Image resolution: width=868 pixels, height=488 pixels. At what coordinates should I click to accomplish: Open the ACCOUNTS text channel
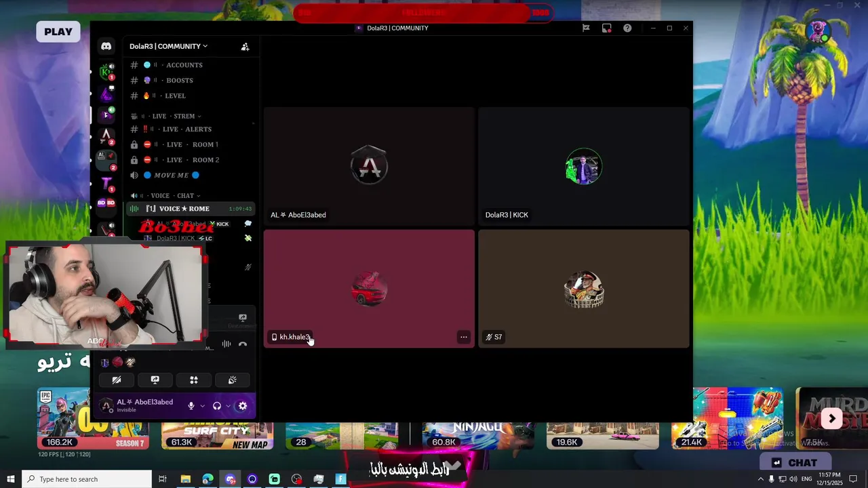tap(192, 65)
